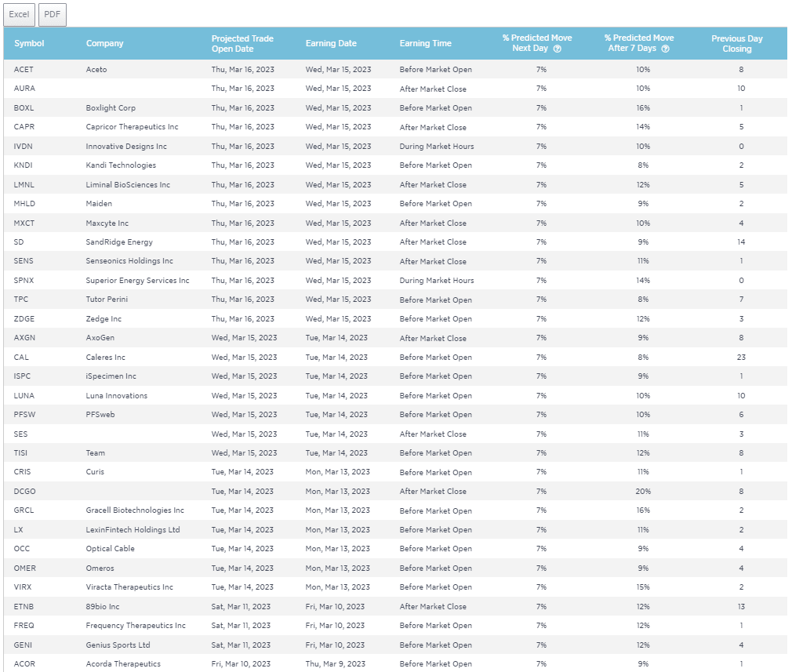The height and width of the screenshot is (672, 792).
Task: Sort by Projected Trade Open Date header
Action: (242, 43)
